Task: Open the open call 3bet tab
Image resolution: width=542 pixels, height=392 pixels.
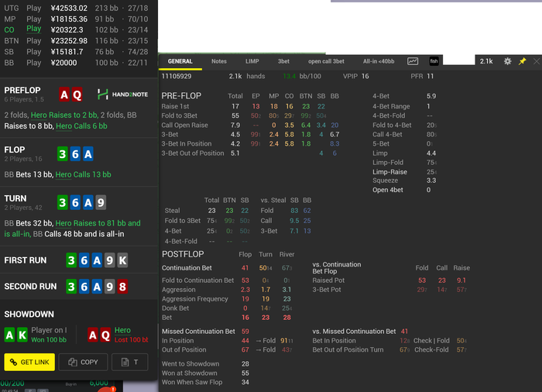Action: 326,61
